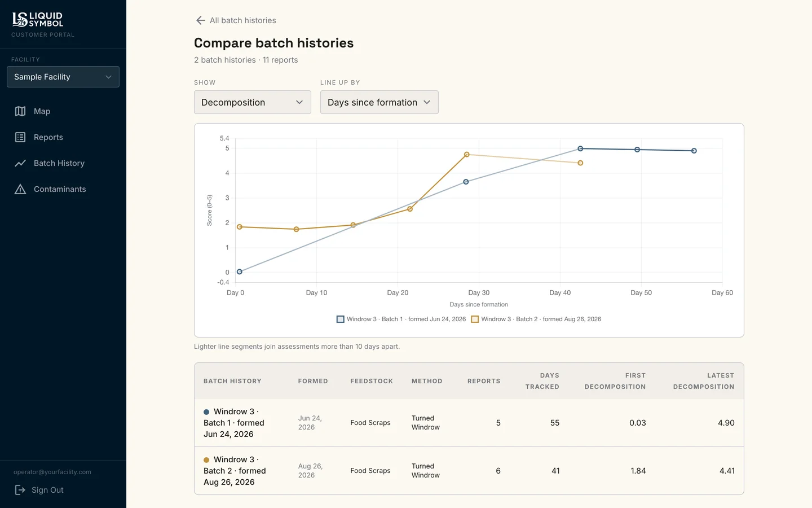
Task: Toggle Batch 2 legend swatch (gold)
Action: click(x=475, y=319)
